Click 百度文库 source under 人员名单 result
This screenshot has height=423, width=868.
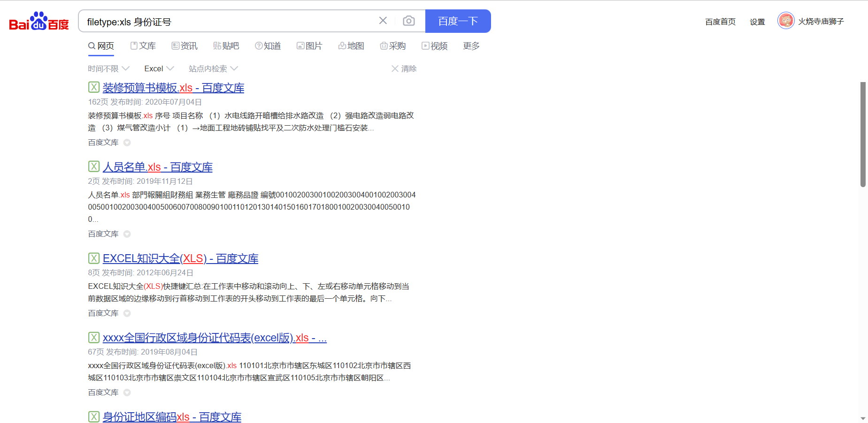103,234
